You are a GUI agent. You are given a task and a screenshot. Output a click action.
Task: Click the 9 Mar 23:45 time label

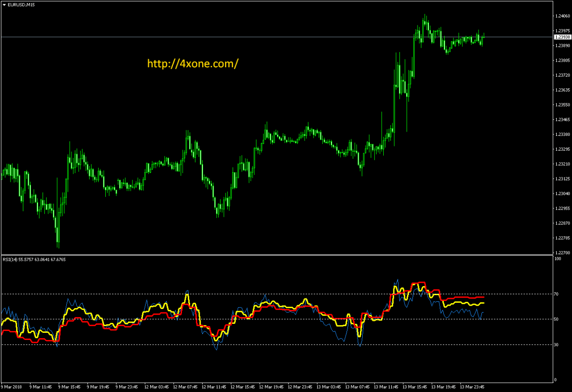[x=128, y=387]
